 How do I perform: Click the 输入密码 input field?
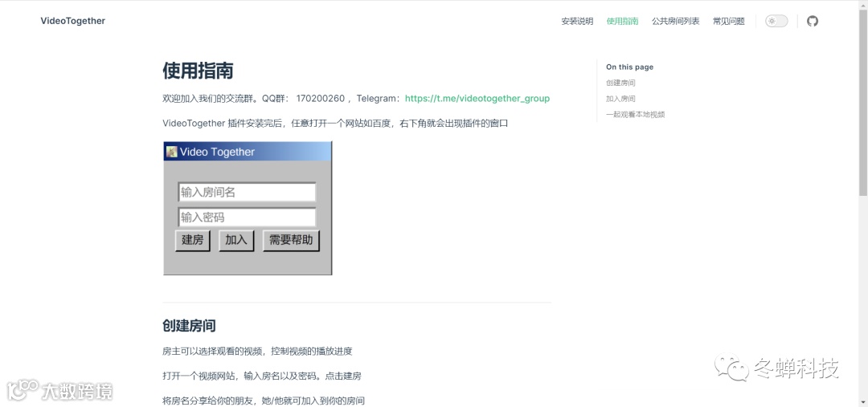coord(247,218)
